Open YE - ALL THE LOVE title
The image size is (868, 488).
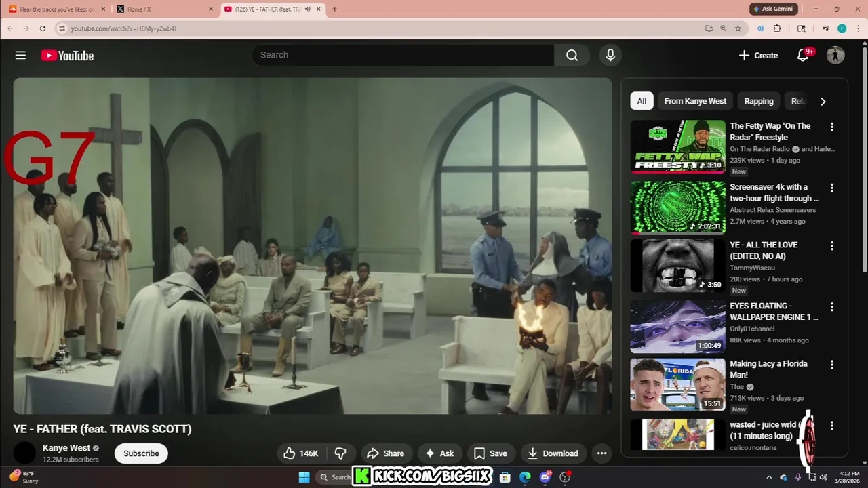coord(764,250)
